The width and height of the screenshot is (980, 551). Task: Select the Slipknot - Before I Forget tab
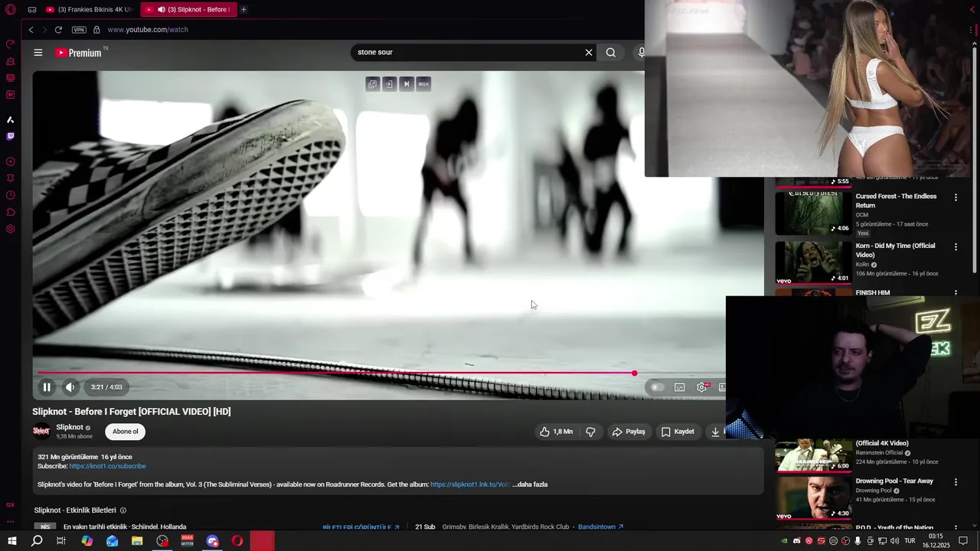[188, 9]
